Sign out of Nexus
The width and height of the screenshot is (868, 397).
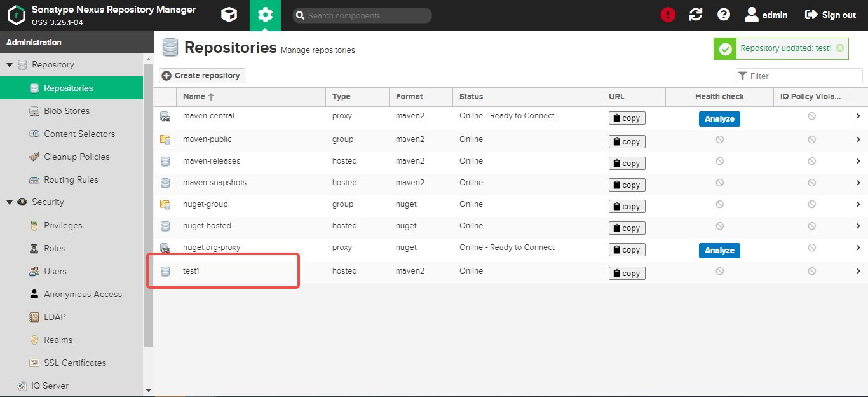[831, 15]
